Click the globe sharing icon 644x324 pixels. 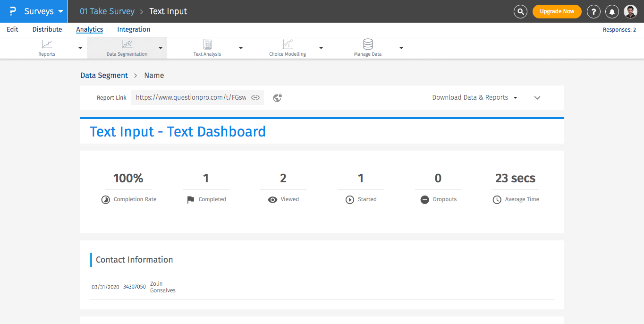pos(278,98)
